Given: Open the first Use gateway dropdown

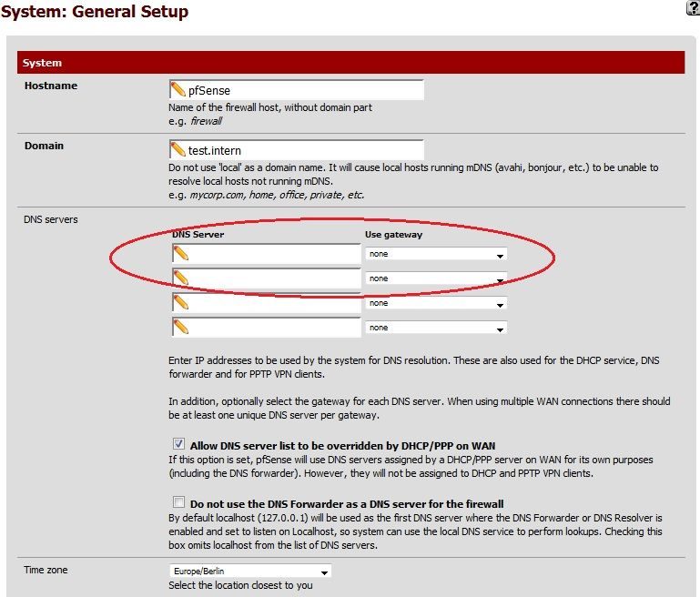Looking at the screenshot, I should click(436, 254).
